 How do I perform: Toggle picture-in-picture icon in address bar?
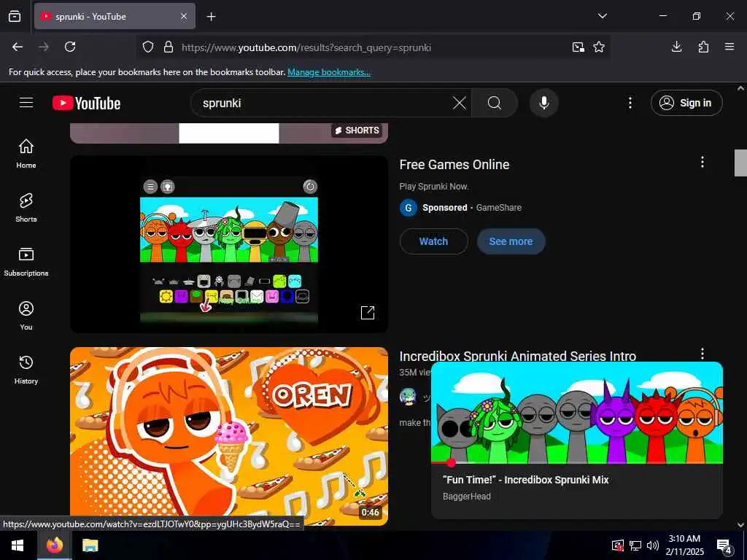click(578, 47)
